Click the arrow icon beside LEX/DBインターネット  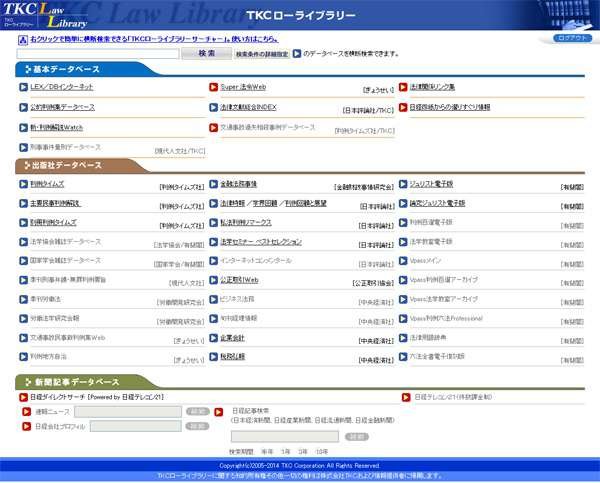pyautogui.click(x=23, y=87)
